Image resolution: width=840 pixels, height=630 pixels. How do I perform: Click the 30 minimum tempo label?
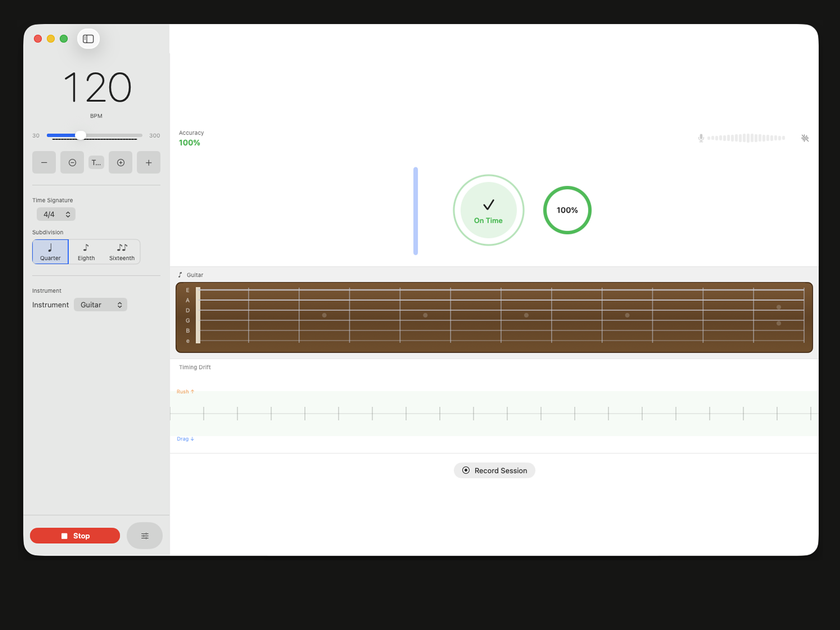pyautogui.click(x=36, y=136)
